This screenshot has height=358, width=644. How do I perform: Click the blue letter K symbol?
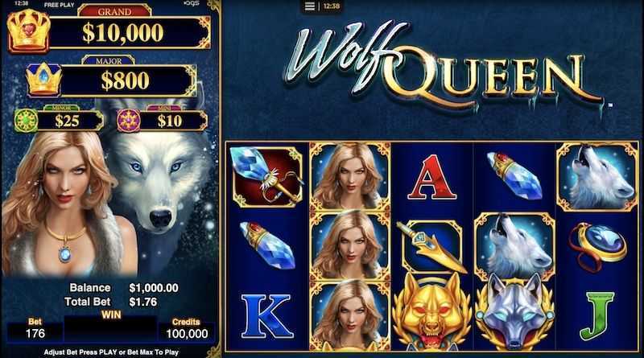(x=267, y=315)
